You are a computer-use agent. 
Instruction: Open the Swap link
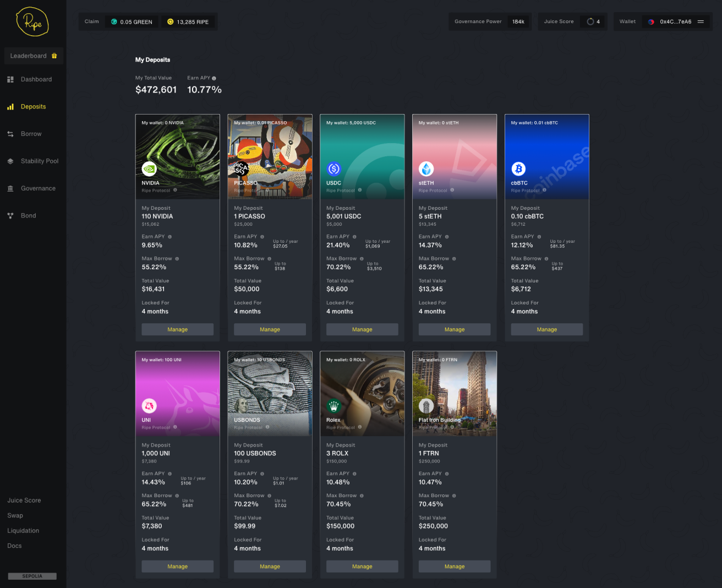pos(15,516)
